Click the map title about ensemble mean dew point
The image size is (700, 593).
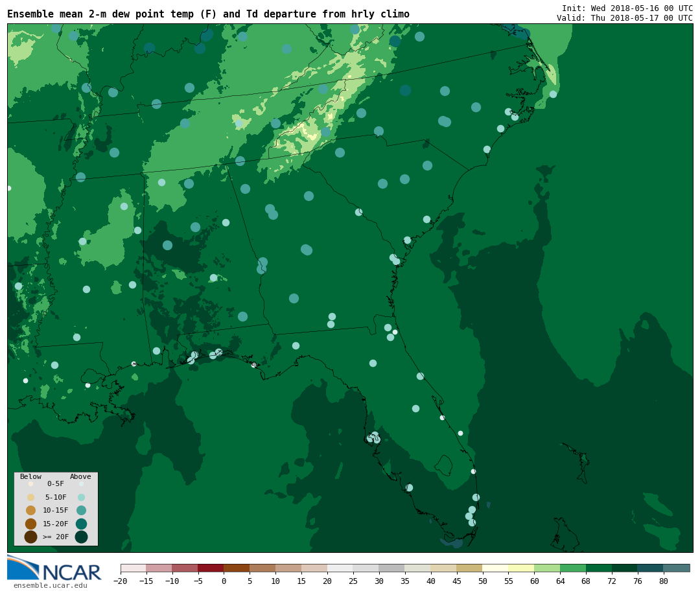point(208,14)
